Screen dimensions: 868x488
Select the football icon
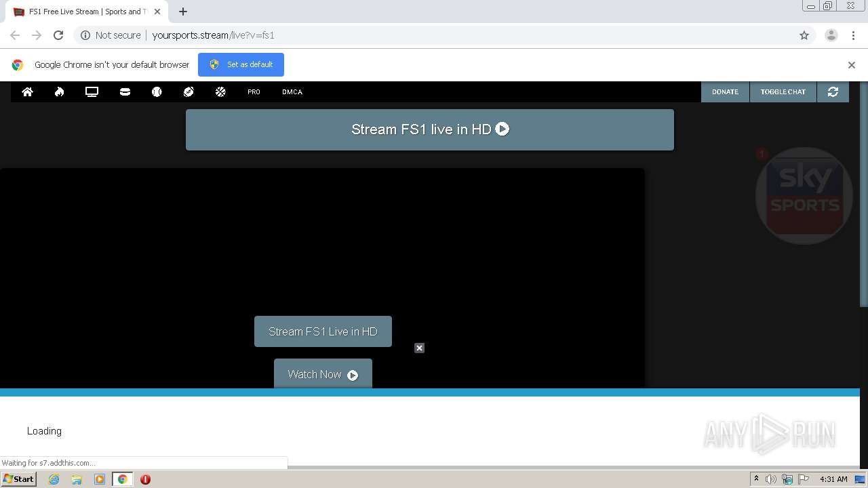click(189, 91)
